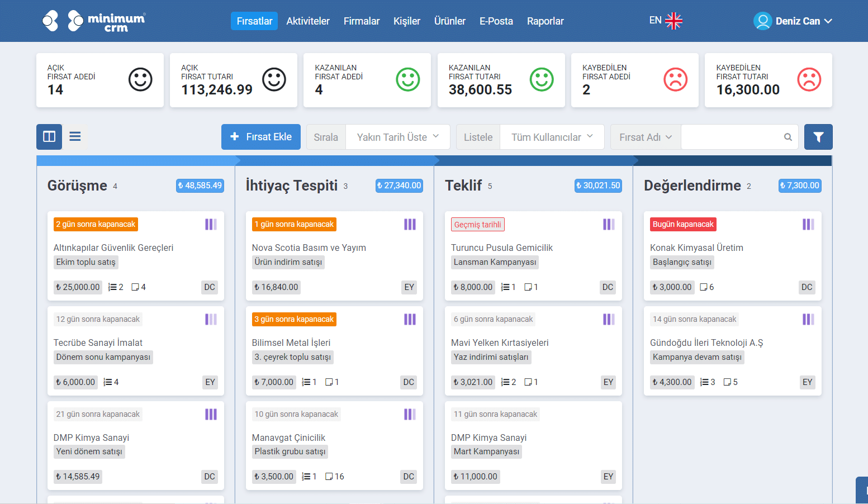Click the Lansman Kampanyası tag
This screenshot has height=504, width=868.
[x=495, y=262]
